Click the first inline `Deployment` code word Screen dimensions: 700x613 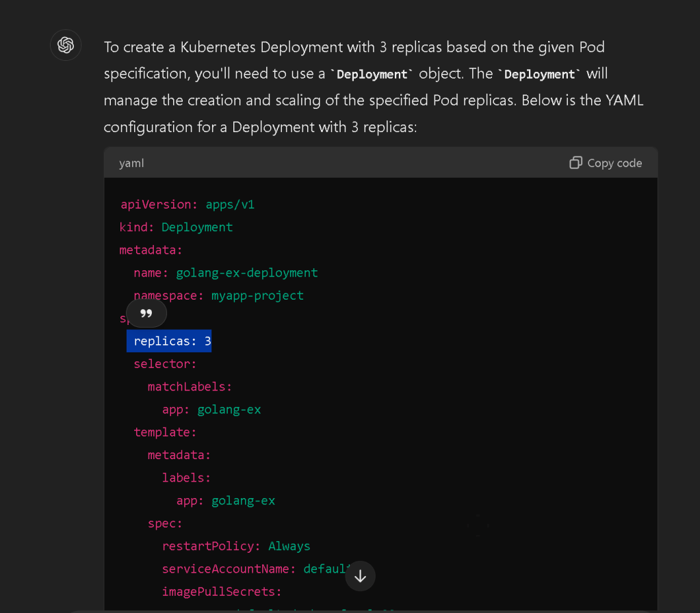click(372, 74)
